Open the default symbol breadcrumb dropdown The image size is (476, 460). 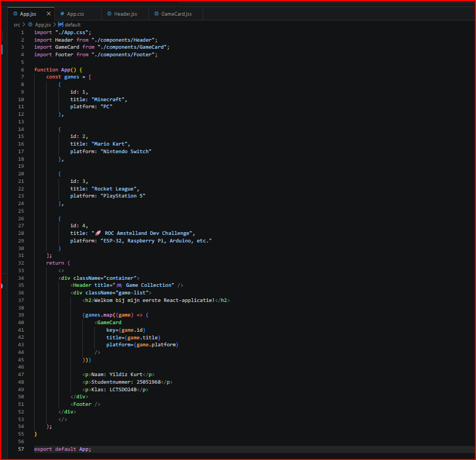[x=73, y=25]
